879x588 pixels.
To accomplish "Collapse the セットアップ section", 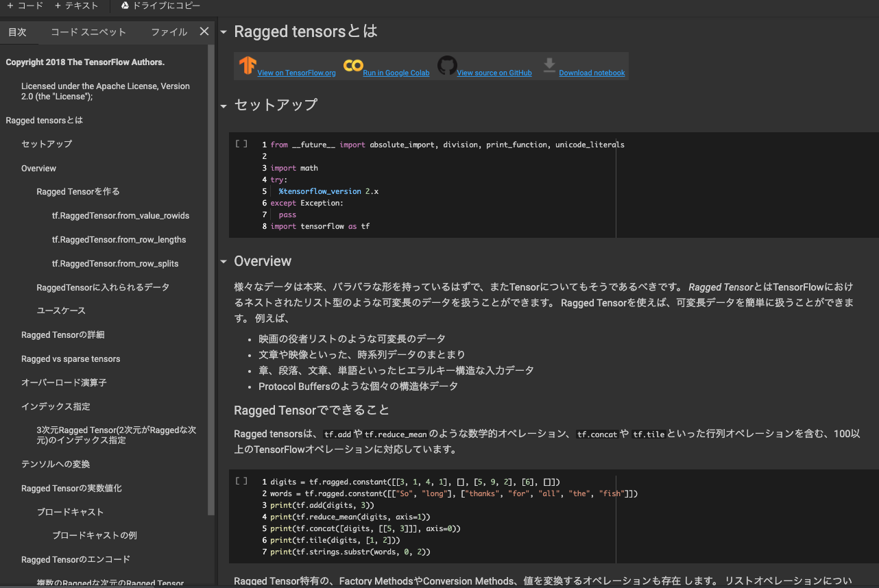I will (224, 106).
